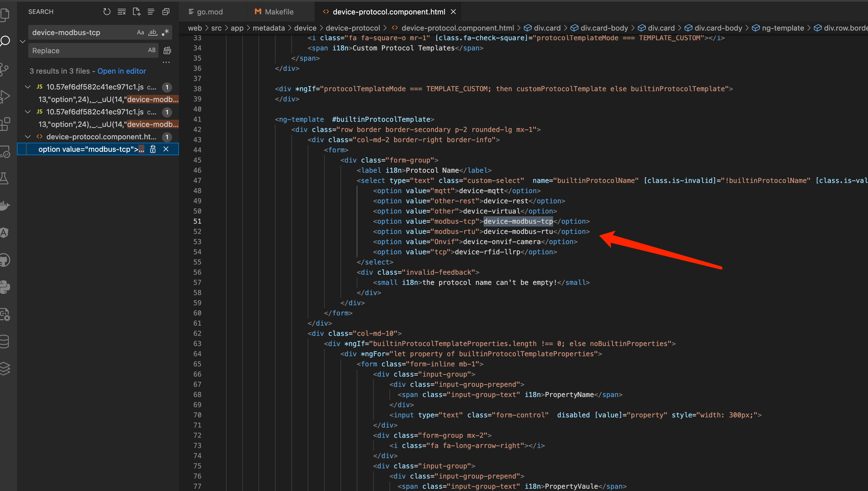
Task: Collapse the Replace field chevron
Action: pyautogui.click(x=23, y=41)
